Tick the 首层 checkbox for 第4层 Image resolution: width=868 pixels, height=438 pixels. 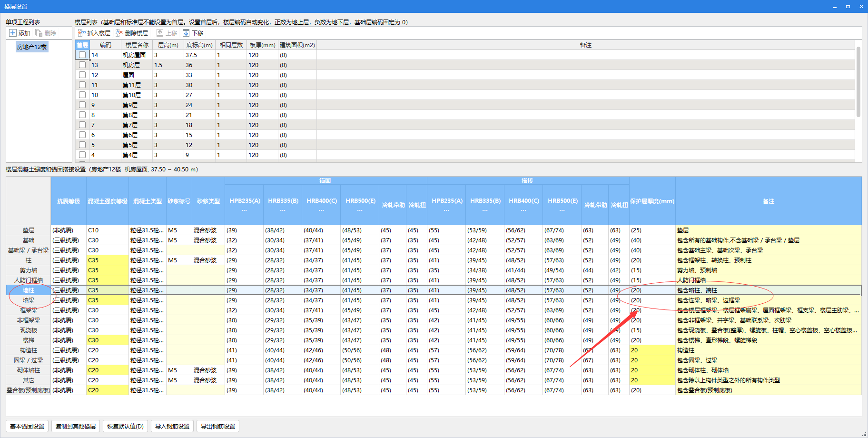82,155
